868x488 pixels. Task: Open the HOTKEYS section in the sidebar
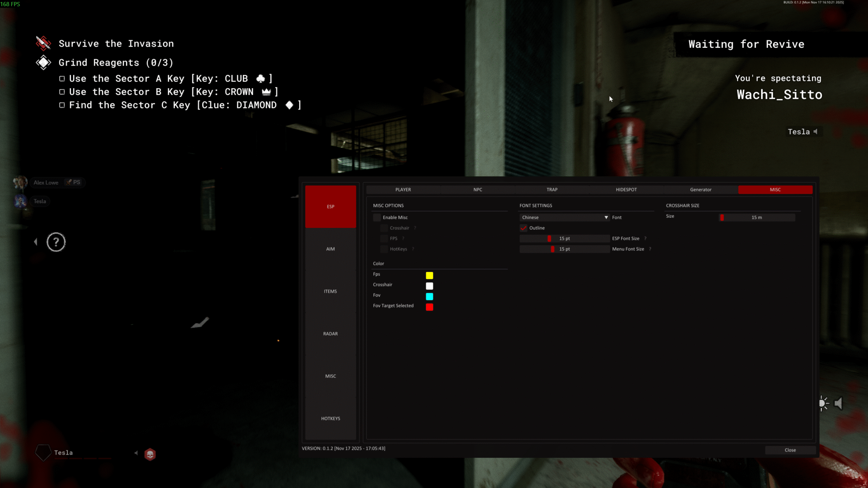pyautogui.click(x=330, y=418)
